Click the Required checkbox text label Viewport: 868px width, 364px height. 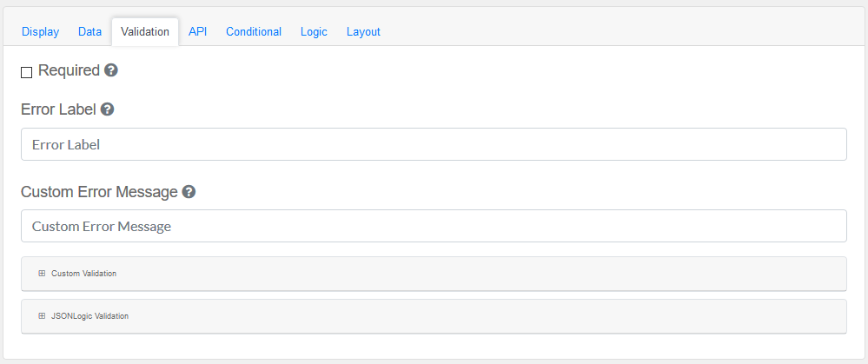[x=69, y=70]
